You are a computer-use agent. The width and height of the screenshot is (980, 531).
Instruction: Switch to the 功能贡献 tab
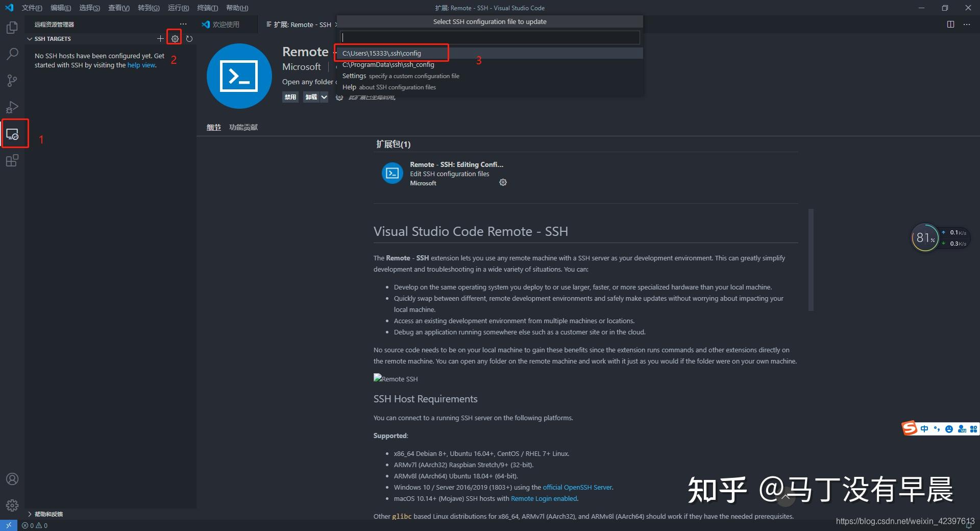point(243,127)
